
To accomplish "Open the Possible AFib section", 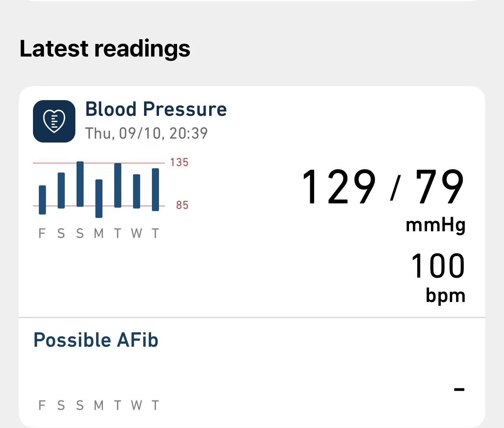I will click(x=96, y=340).
